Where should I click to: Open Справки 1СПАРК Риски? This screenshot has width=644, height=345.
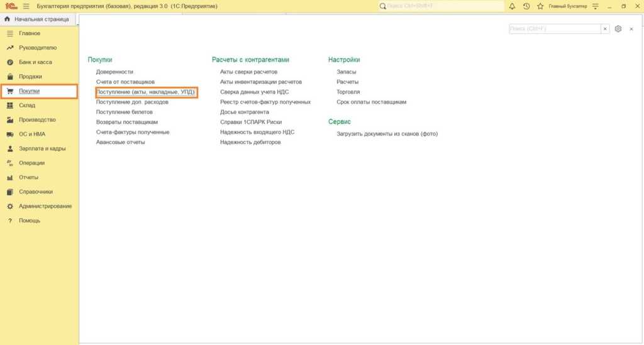pos(251,122)
